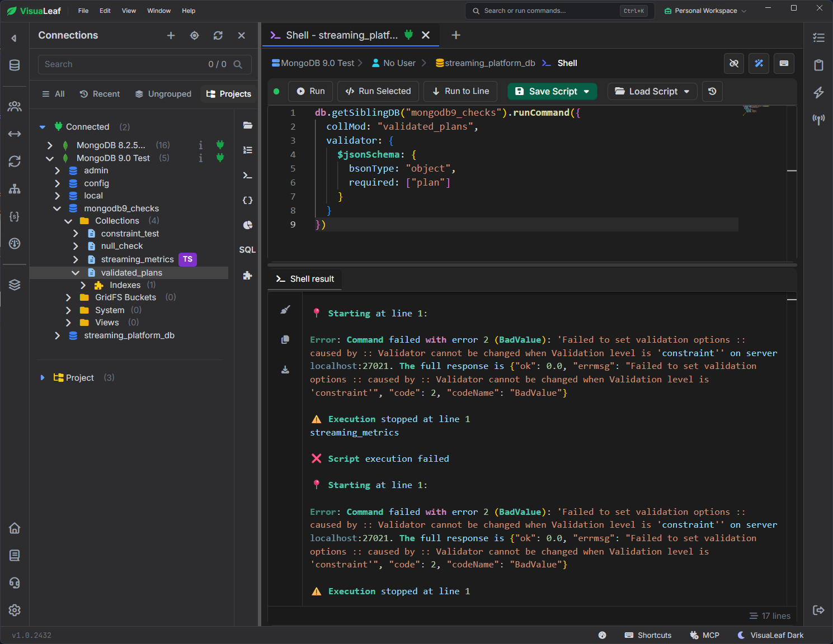Toggle the VisuaLeaf Dark theme
The image size is (833, 644).
coord(770,635)
